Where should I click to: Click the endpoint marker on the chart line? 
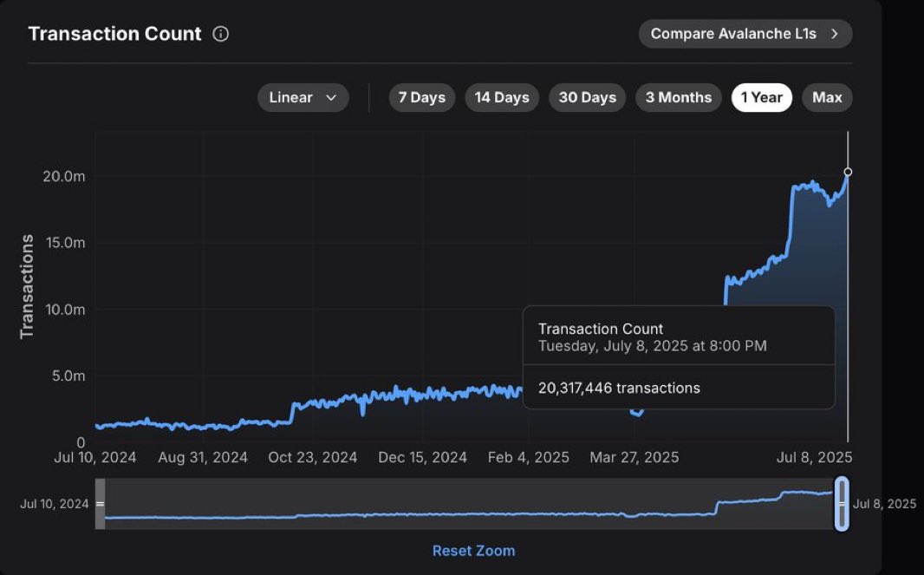click(848, 172)
